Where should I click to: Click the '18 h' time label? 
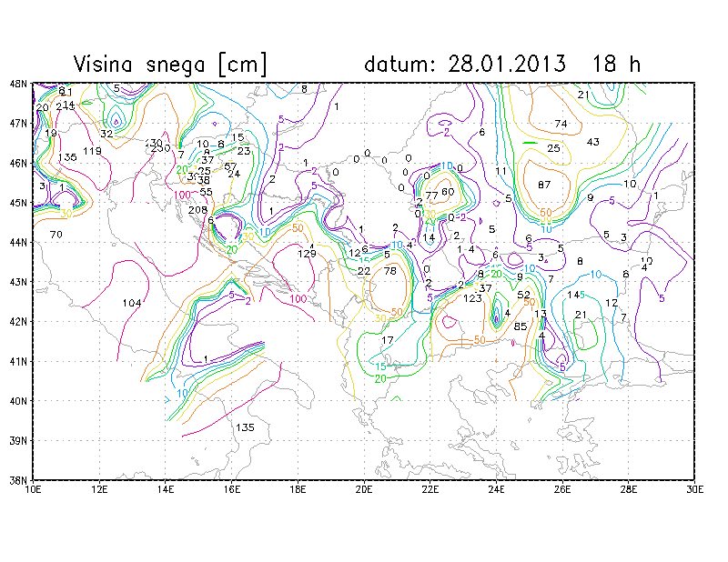click(x=617, y=64)
